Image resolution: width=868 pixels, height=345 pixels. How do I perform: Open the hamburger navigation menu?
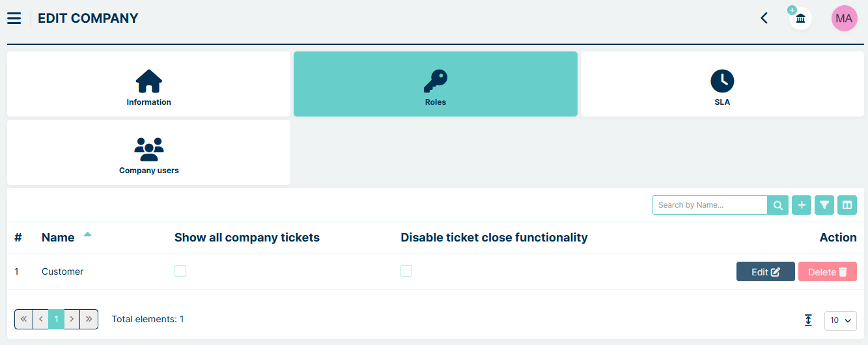point(14,18)
